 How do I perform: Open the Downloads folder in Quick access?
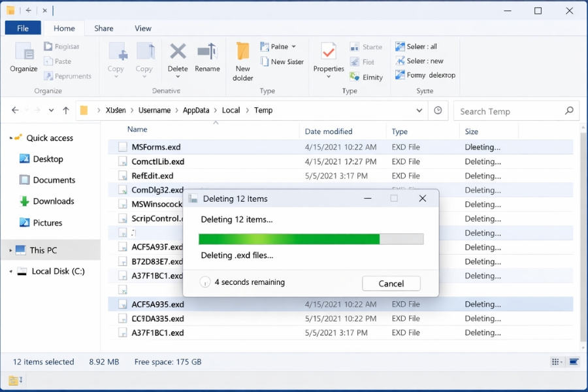click(x=51, y=201)
